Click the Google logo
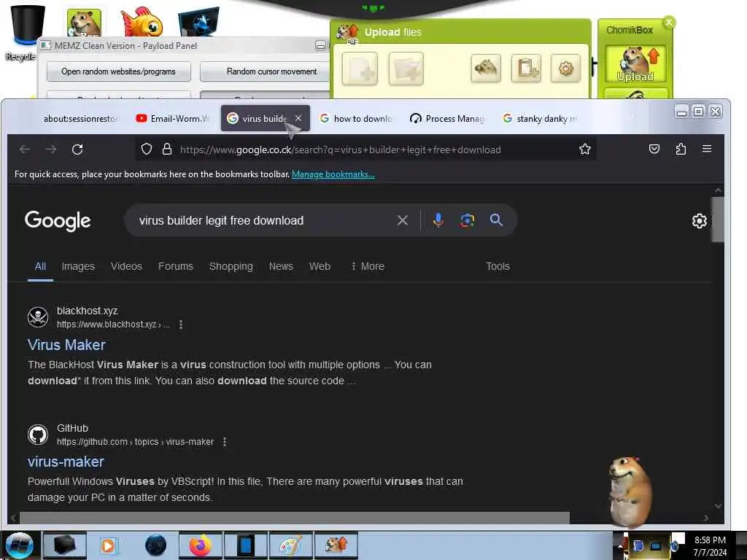Viewport: 747px width, 560px height. point(58,221)
